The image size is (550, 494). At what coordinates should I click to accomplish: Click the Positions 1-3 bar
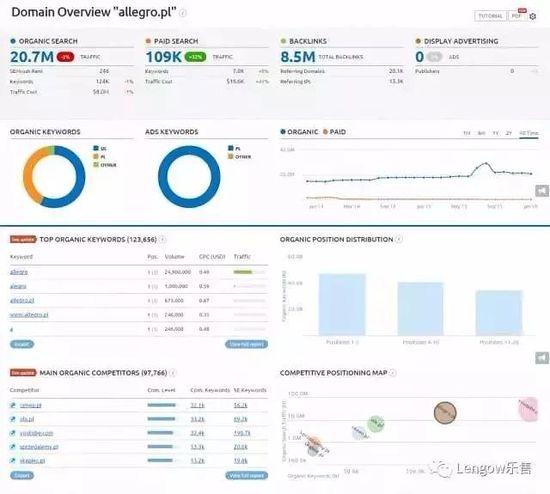[x=342, y=305]
